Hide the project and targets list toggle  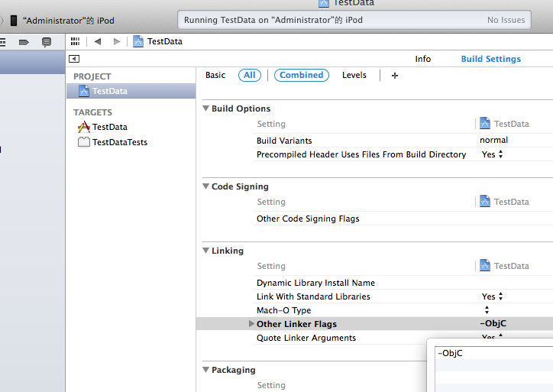pos(74,59)
